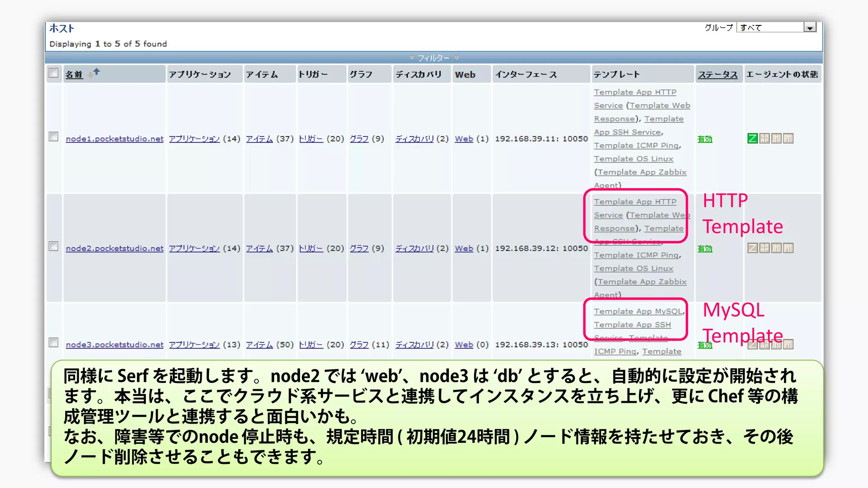The image size is (868, 488).
Task: Click node1's interface 192.168.39.11: 10050
Action: pos(541,139)
